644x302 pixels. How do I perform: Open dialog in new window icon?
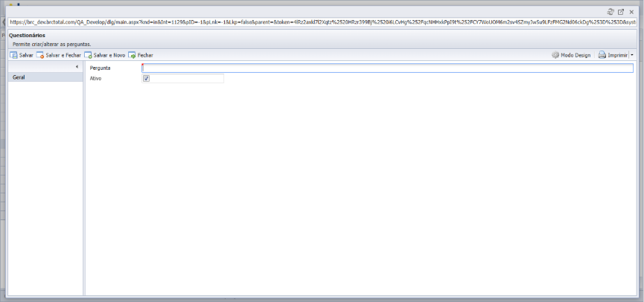[x=621, y=12]
